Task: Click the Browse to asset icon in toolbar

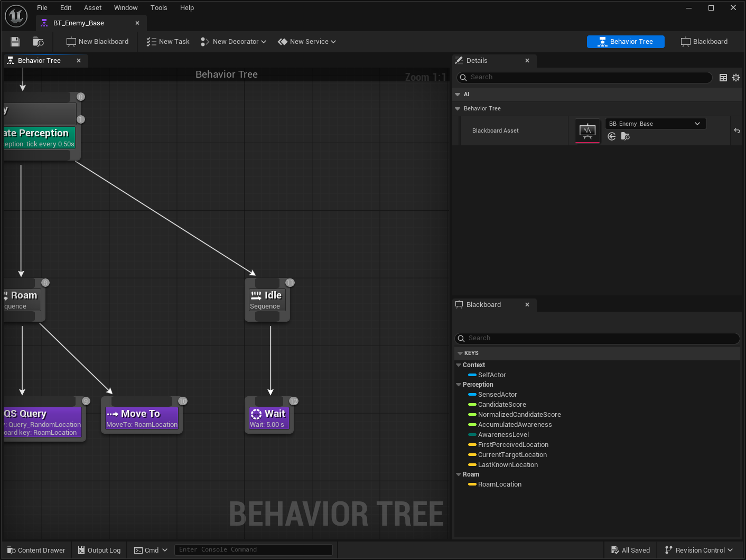Action: click(x=38, y=41)
